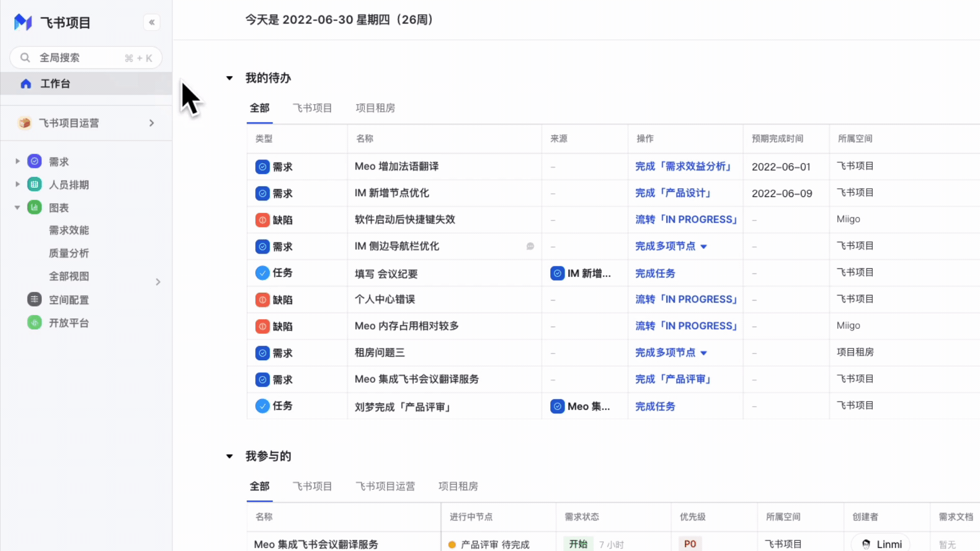Click the 飞书项目 logo icon
This screenshot has width=980, height=551.
23,22
